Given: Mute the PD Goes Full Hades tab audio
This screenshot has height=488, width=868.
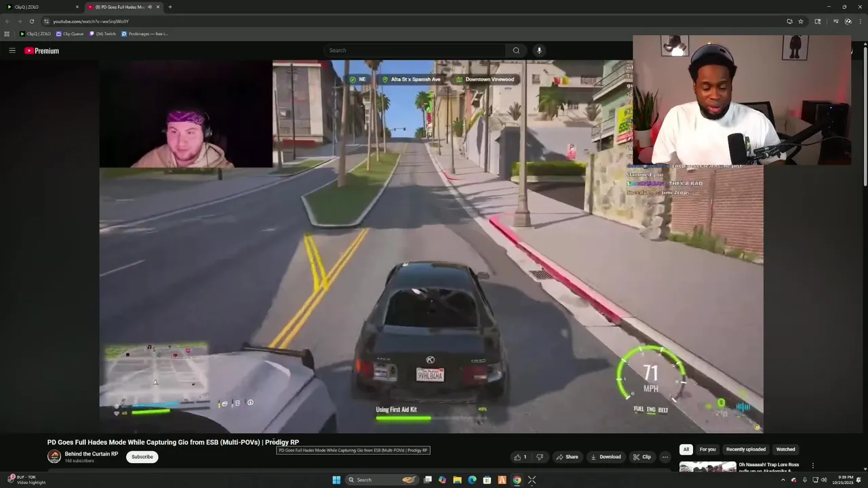Looking at the screenshot, I should (x=149, y=7).
